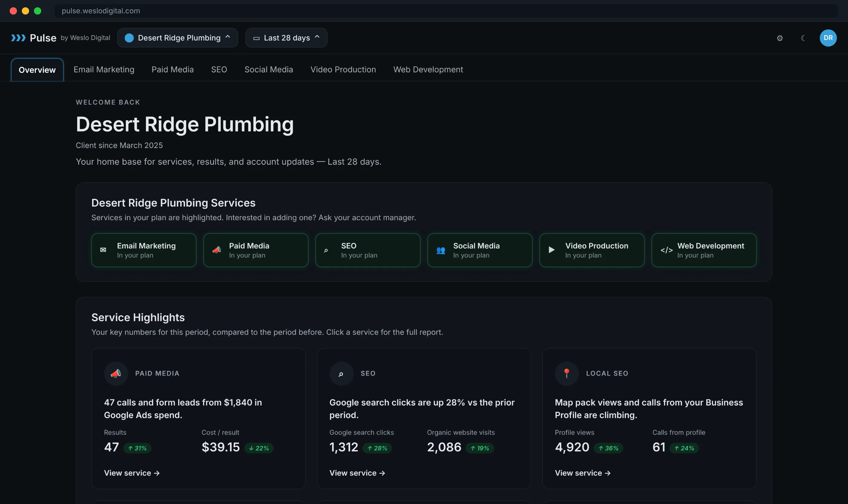Switch to the Email Marketing tab
Image resolution: width=848 pixels, height=504 pixels.
pyautogui.click(x=104, y=69)
